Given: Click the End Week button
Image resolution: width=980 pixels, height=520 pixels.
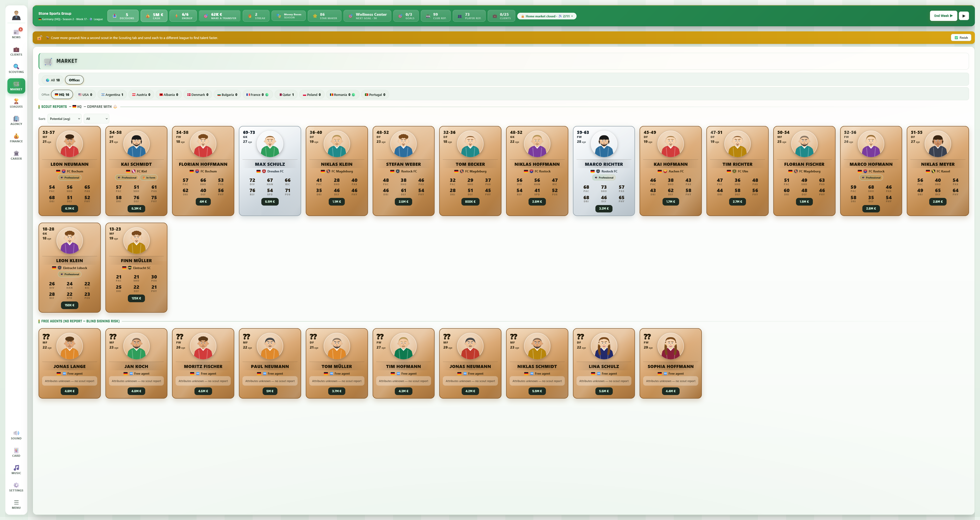Looking at the screenshot, I should (943, 16).
